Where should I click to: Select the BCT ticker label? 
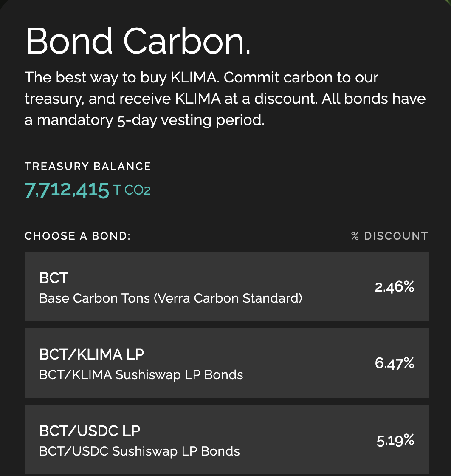pos(54,278)
